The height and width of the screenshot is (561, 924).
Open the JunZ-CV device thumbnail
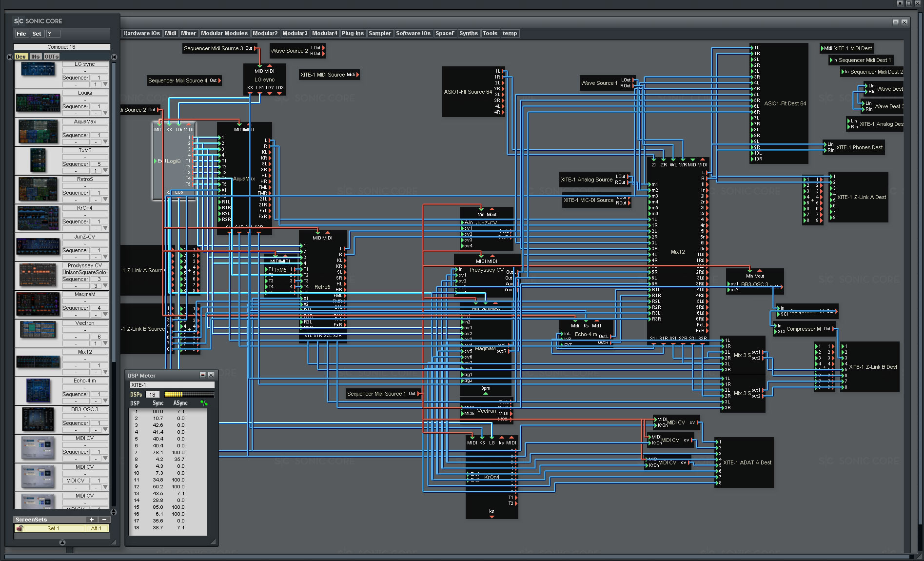[x=38, y=247]
